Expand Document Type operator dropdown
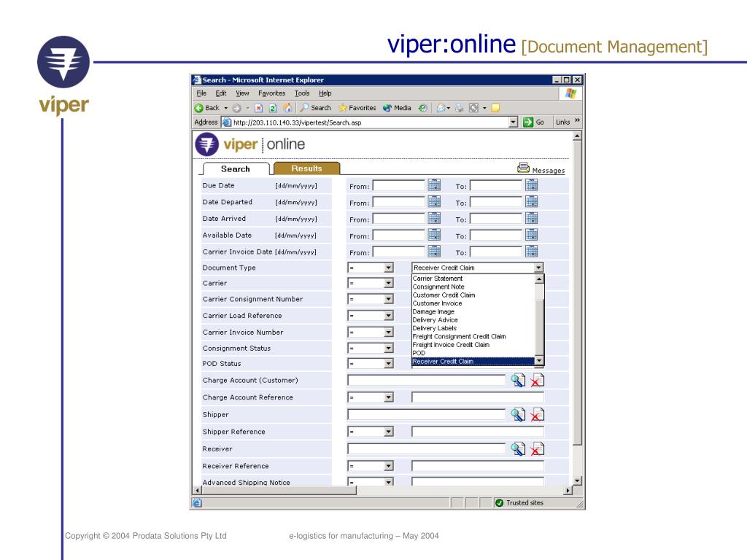The image size is (747, 560). click(x=389, y=268)
